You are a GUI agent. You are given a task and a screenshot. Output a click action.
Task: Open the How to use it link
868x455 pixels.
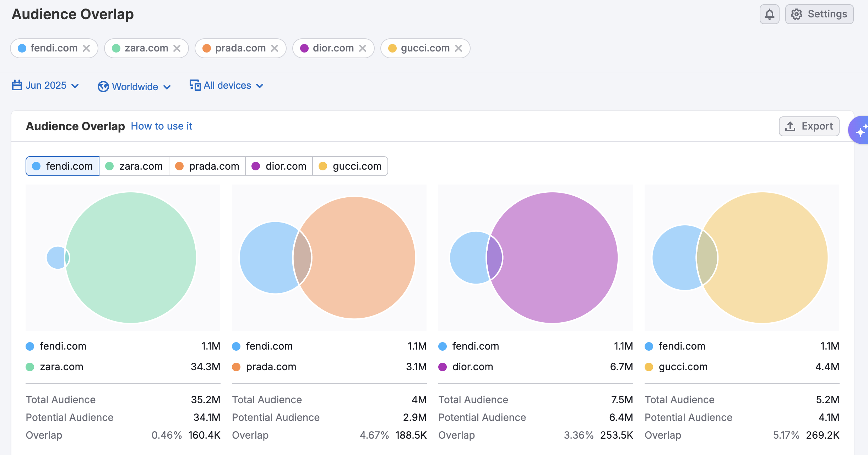point(161,126)
